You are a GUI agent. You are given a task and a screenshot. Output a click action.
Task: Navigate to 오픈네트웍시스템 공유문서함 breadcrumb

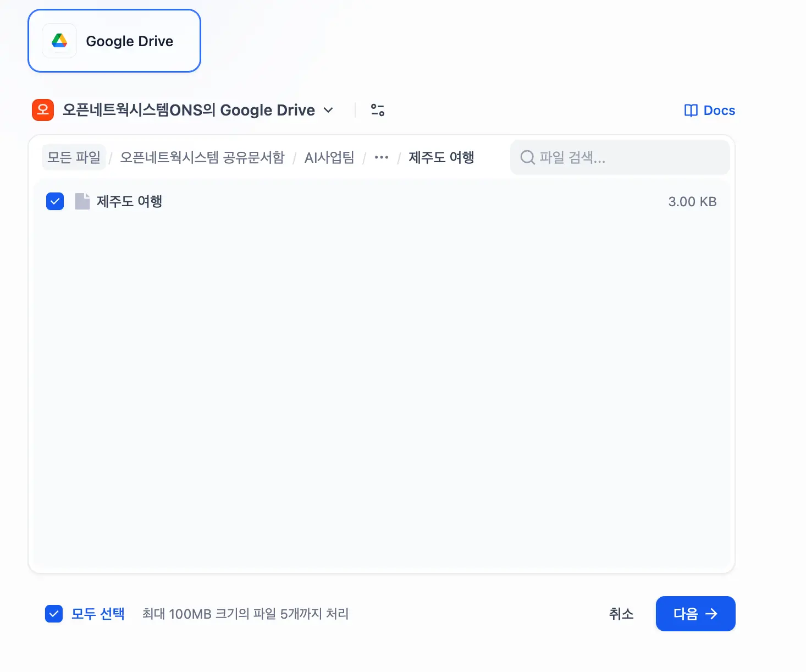tap(202, 158)
